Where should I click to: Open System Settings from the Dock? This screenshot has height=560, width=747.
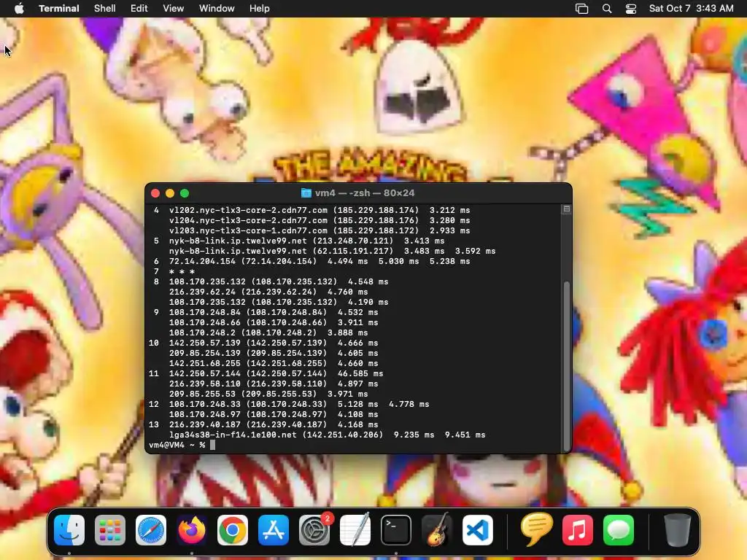click(x=314, y=530)
